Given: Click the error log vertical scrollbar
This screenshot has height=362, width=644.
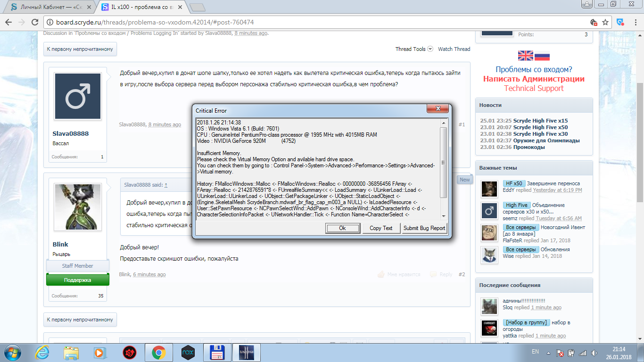Looking at the screenshot, I should (443, 163).
